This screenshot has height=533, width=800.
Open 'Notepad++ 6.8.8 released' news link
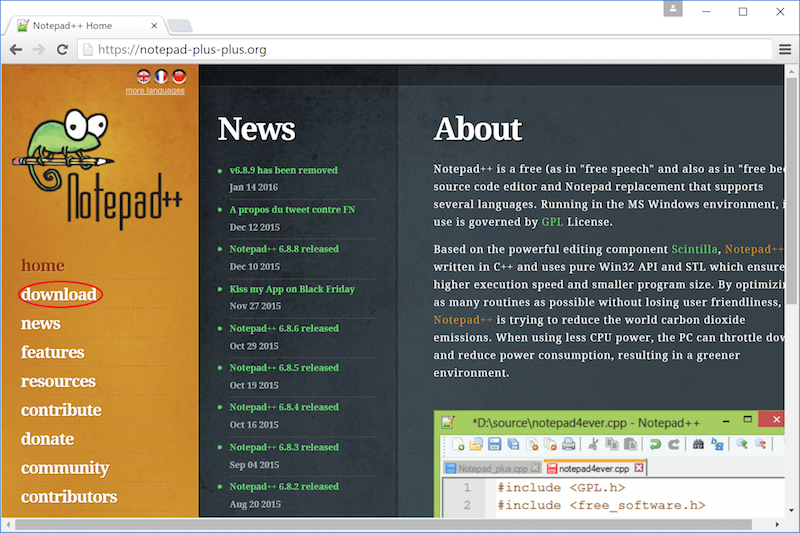click(x=284, y=249)
